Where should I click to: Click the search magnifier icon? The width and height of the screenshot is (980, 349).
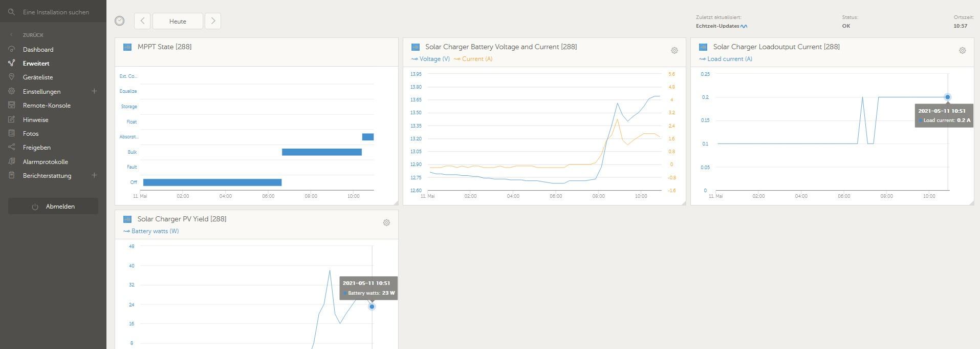point(11,12)
